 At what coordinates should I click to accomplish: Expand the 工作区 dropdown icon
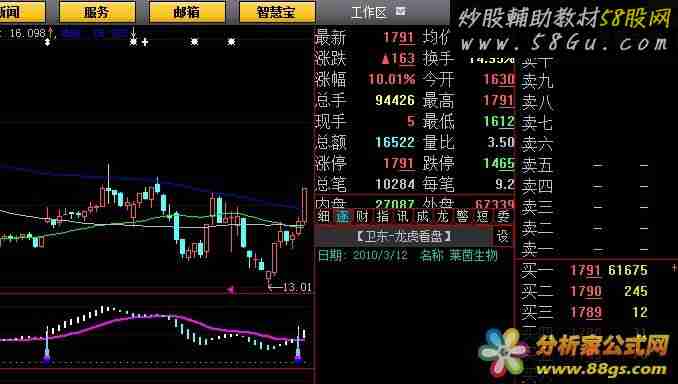pos(400,11)
